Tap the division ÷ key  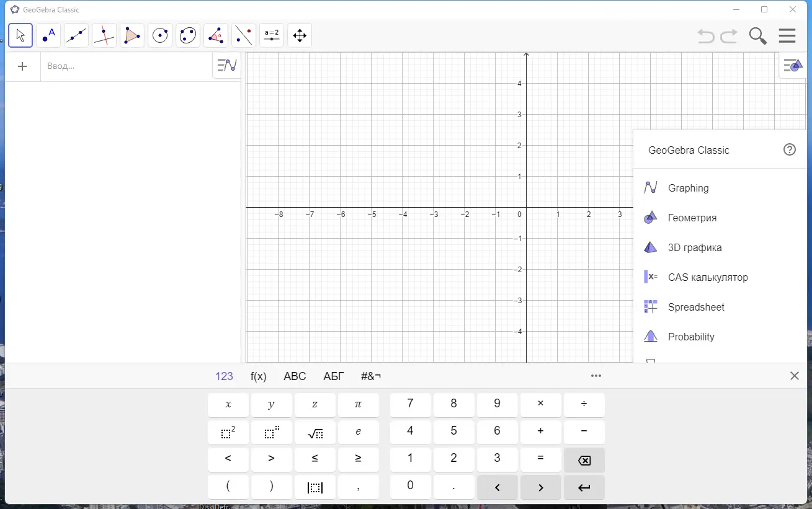584,404
